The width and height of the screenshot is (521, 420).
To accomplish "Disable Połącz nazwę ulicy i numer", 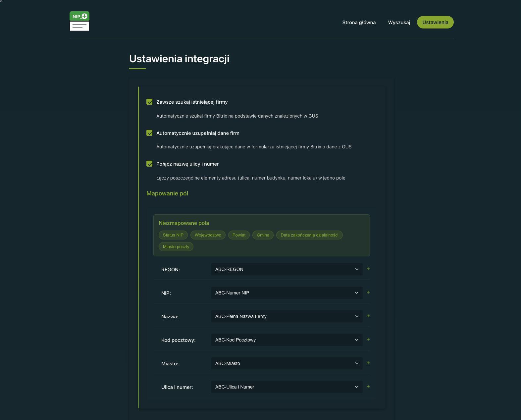I will (x=149, y=164).
